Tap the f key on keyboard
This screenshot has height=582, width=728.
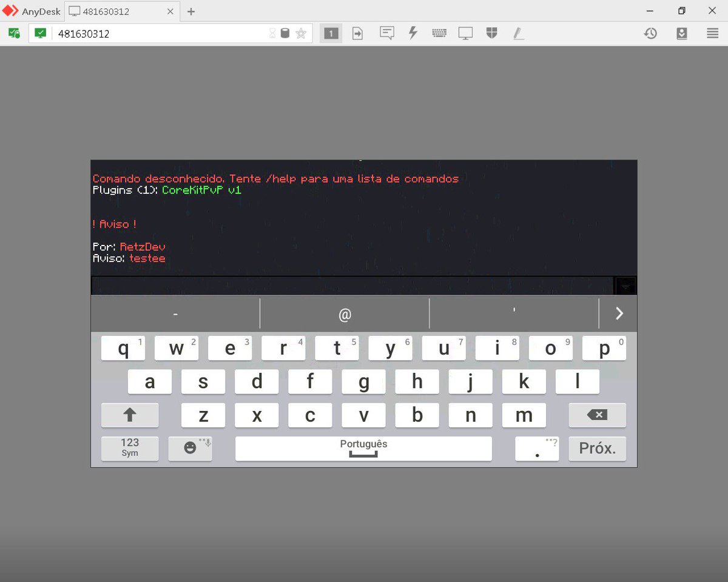click(x=310, y=382)
